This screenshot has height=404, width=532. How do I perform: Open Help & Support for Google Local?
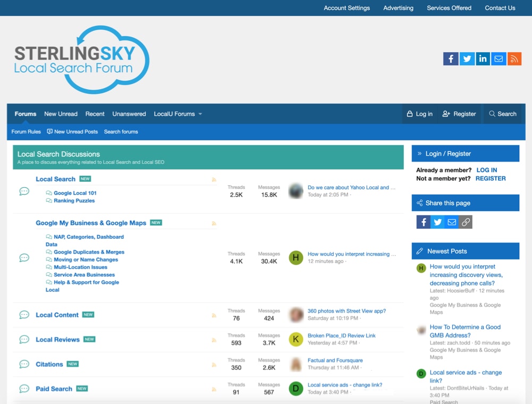tap(82, 285)
